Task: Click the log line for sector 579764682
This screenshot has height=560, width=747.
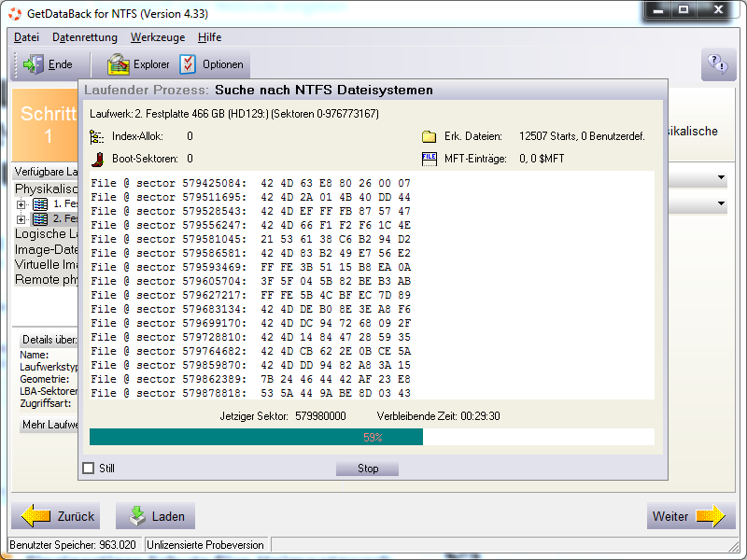Action: [250, 351]
